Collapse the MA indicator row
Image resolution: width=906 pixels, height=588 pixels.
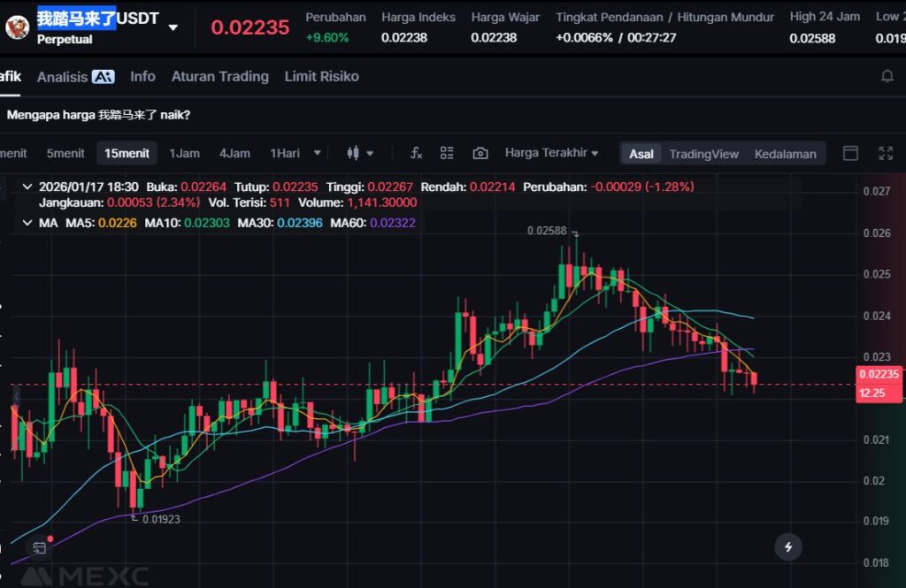click(27, 223)
